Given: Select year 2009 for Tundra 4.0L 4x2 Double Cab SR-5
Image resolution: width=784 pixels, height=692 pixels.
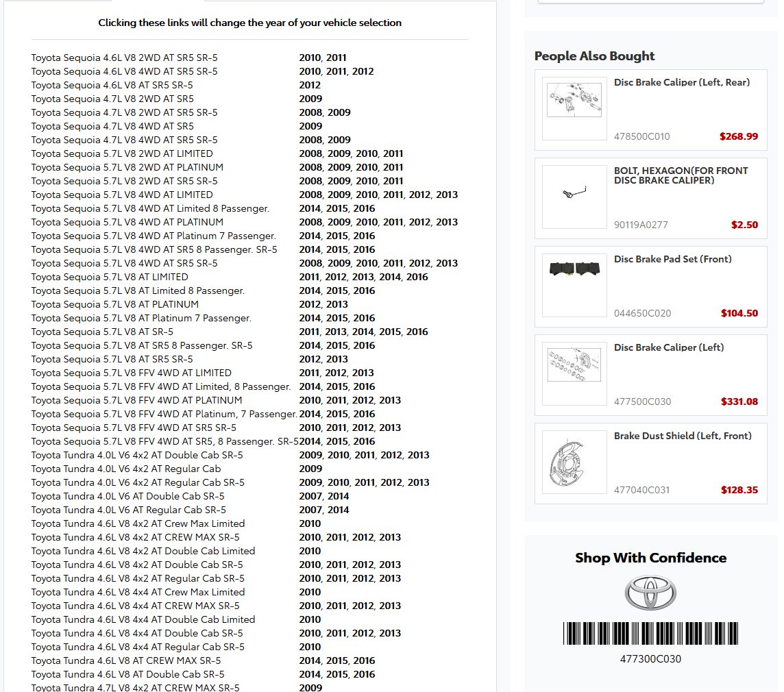Looking at the screenshot, I should click(x=310, y=456).
